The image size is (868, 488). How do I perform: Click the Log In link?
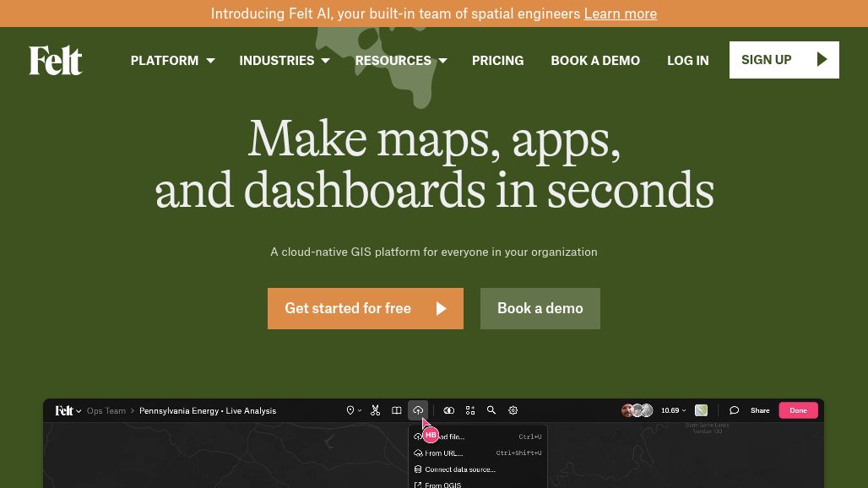pyautogui.click(x=687, y=61)
